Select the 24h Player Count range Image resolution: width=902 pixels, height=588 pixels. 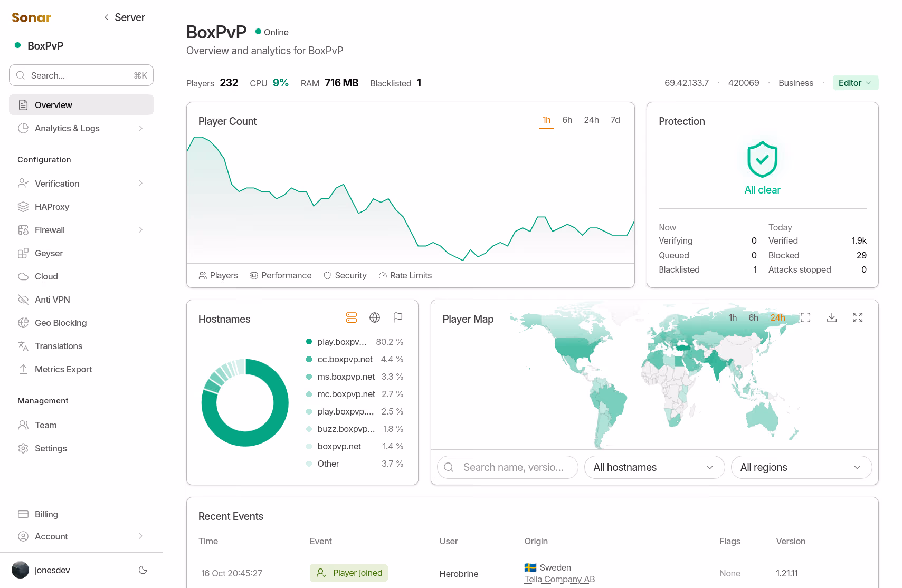pyautogui.click(x=591, y=120)
